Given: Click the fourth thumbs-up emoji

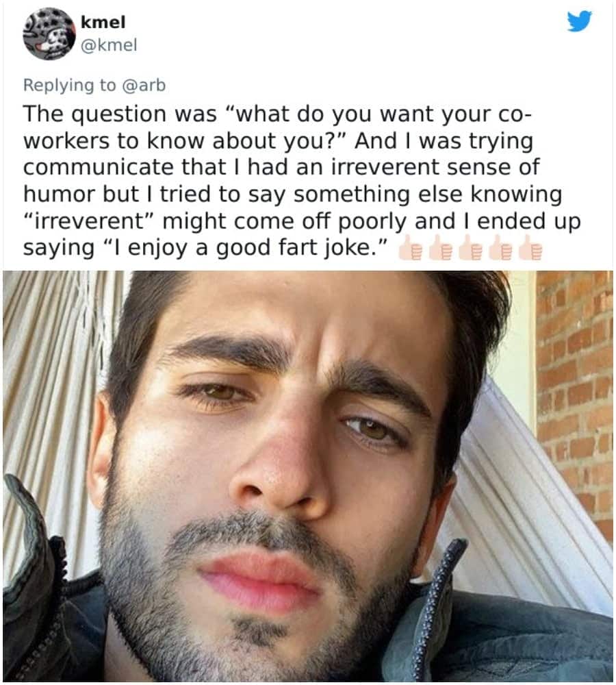Looking at the screenshot, I should pyautogui.click(x=500, y=248).
